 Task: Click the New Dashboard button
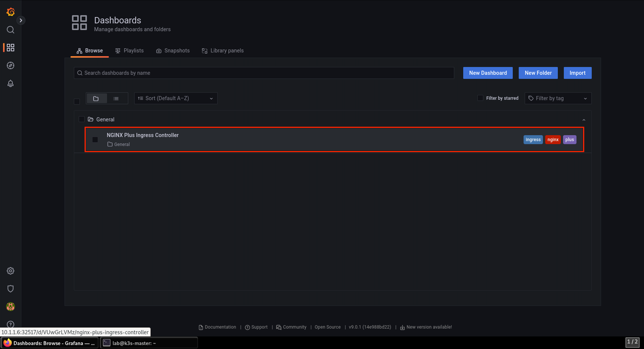pyautogui.click(x=488, y=73)
